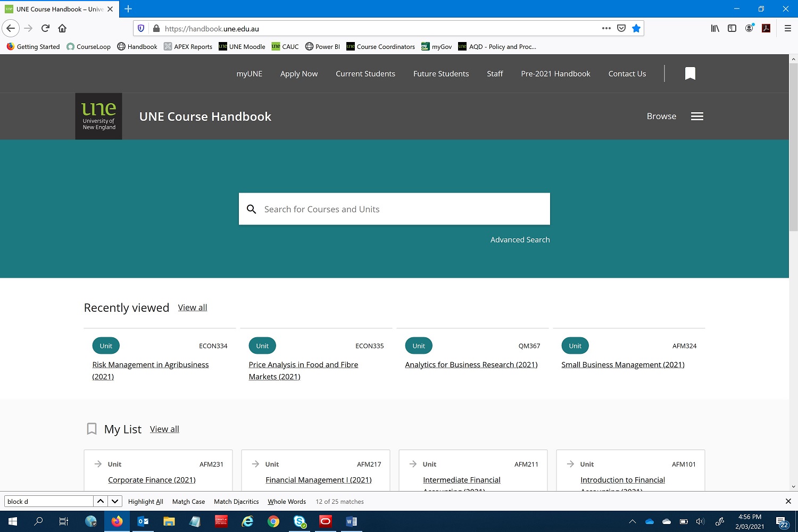
Task: Go back with the browser back arrow
Action: 11,28
